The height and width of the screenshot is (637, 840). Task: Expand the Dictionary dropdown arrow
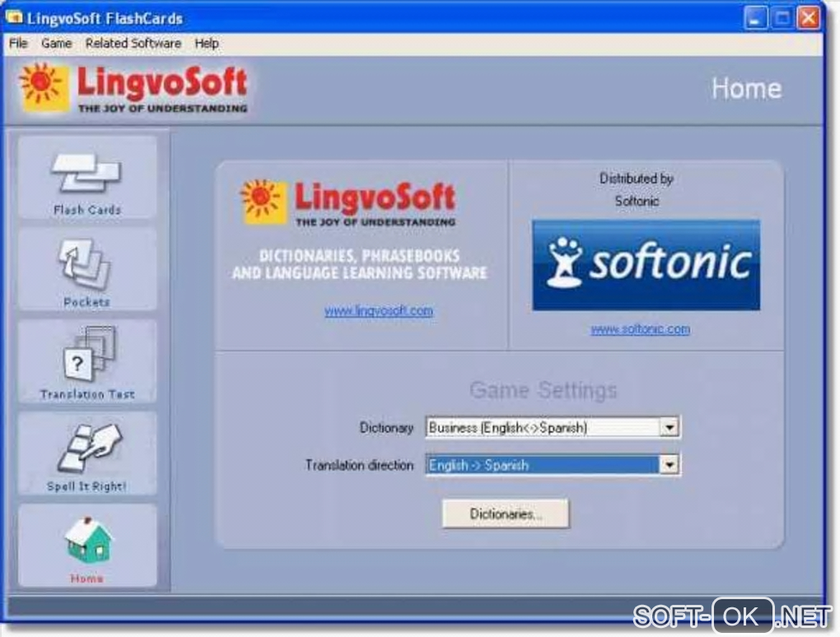[x=669, y=427]
